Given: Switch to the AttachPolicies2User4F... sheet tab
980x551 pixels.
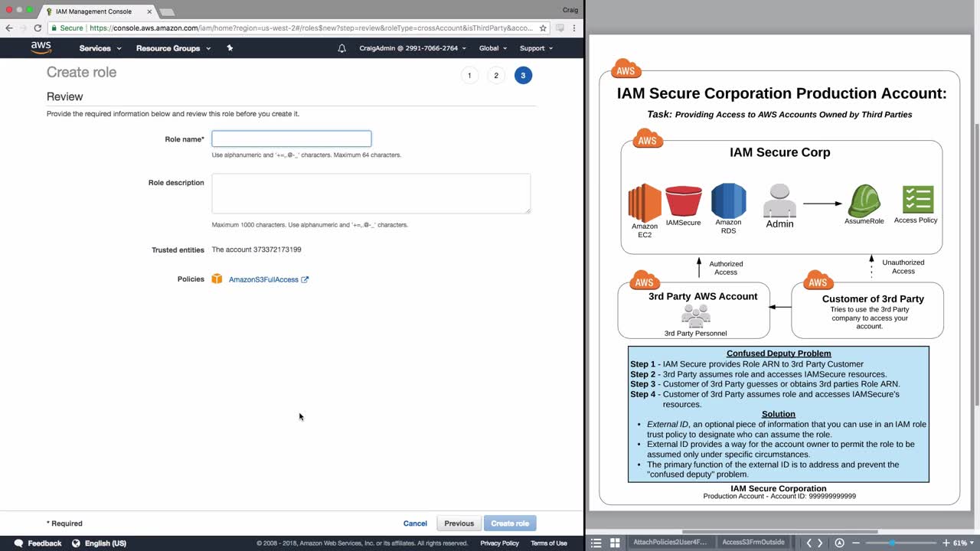Looking at the screenshot, I should click(x=670, y=543).
